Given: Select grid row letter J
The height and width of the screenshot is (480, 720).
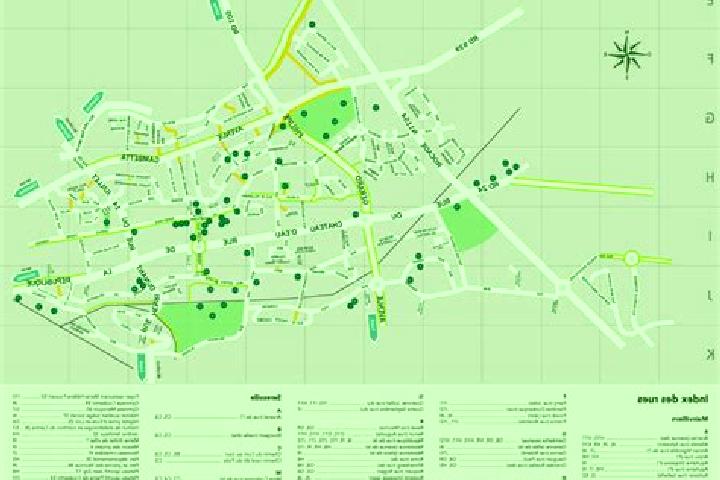Looking at the screenshot, I should (710, 295).
